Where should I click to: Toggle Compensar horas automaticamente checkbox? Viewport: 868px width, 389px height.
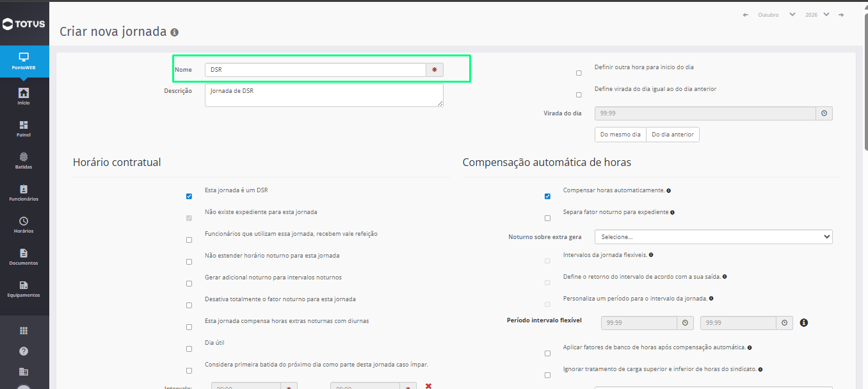[547, 197]
